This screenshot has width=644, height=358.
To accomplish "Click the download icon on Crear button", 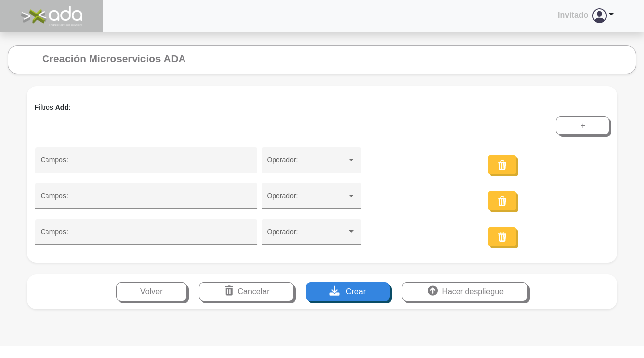I will 335,291.
